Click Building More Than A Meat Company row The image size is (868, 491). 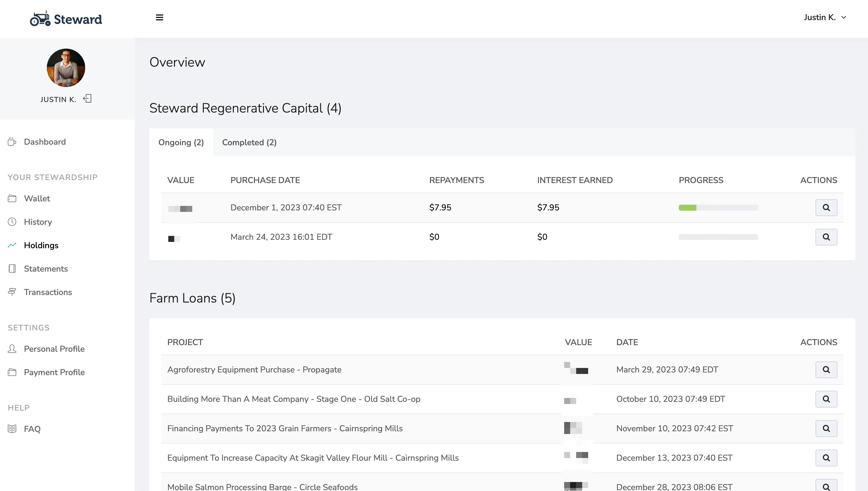click(x=502, y=399)
